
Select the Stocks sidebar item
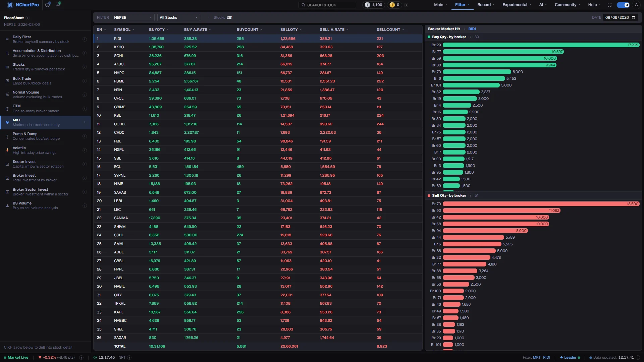tap(45, 67)
